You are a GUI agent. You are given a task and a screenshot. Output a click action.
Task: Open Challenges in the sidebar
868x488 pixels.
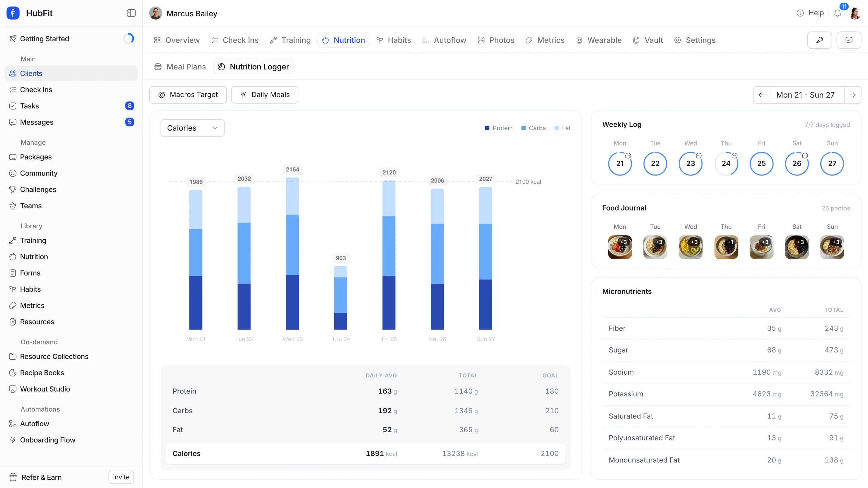pyautogui.click(x=71, y=189)
